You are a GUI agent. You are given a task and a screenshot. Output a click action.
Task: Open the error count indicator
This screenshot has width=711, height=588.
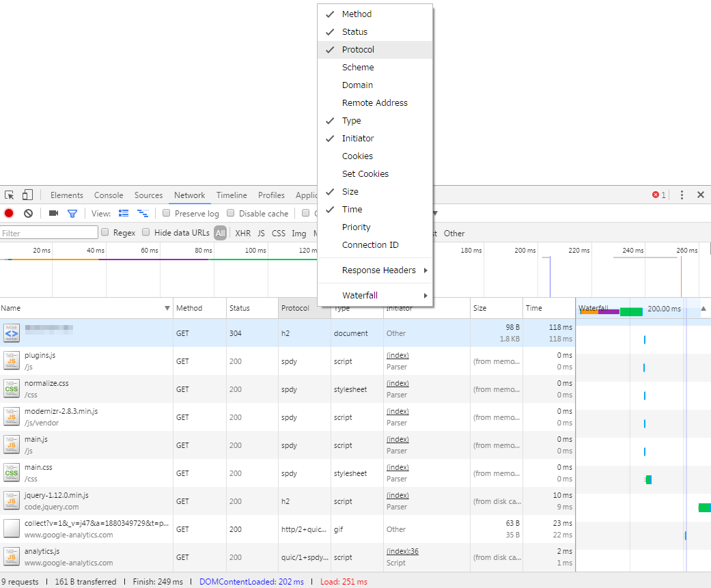(659, 195)
